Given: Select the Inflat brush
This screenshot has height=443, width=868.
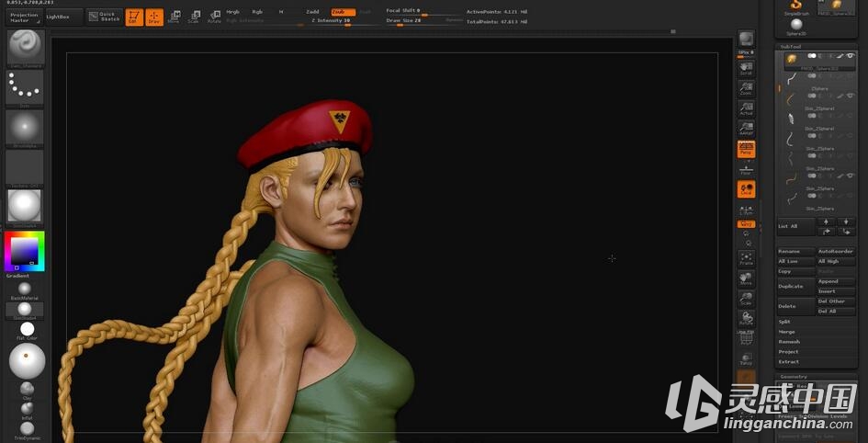Looking at the screenshot, I should click(27, 410).
